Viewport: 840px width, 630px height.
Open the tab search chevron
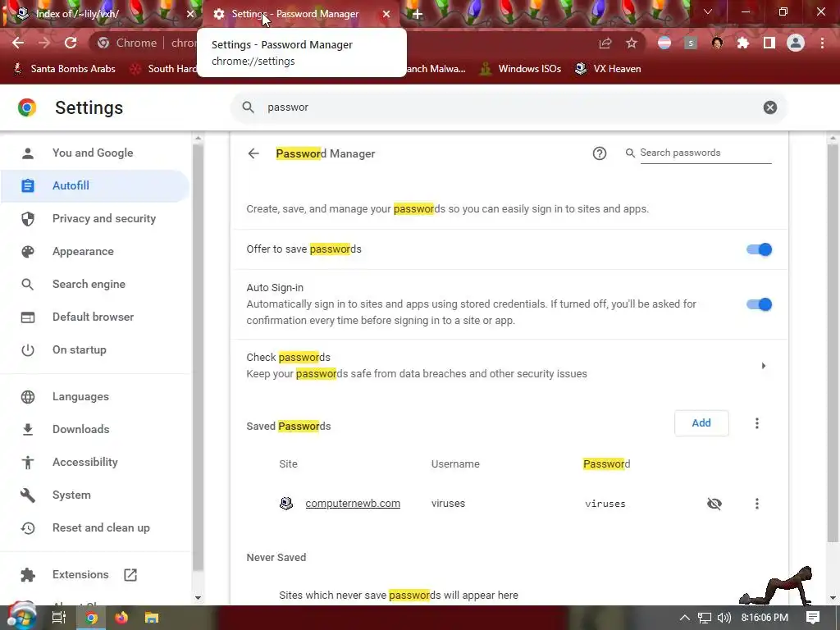click(x=708, y=11)
